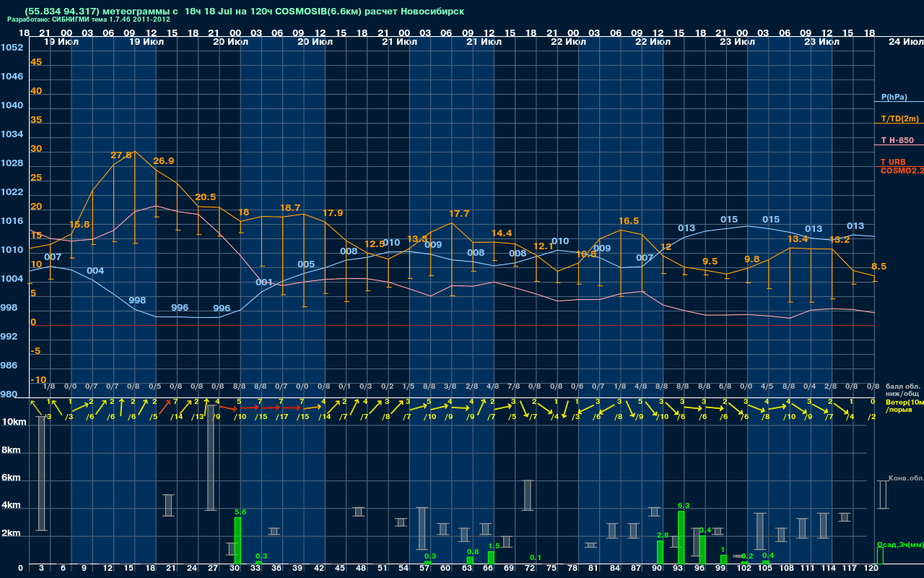Click the temperature value 15.8
The image size is (924, 578).
pos(79,225)
